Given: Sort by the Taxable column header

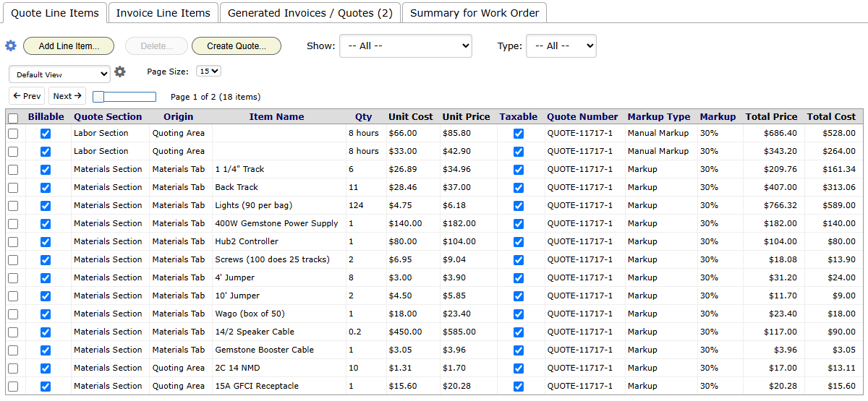Looking at the screenshot, I should coord(519,117).
